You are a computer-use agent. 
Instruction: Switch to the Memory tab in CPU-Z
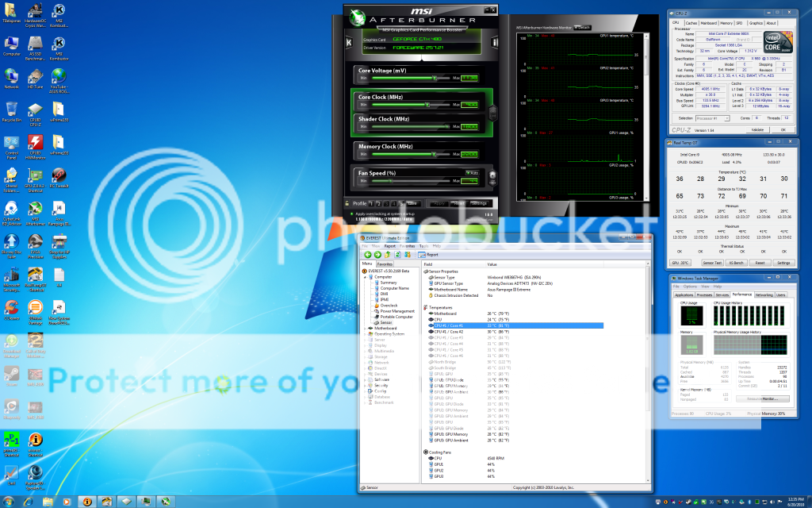point(726,23)
